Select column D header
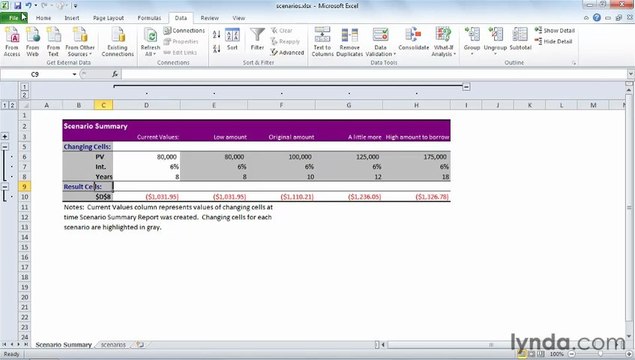The image size is (635, 360). coord(147,105)
